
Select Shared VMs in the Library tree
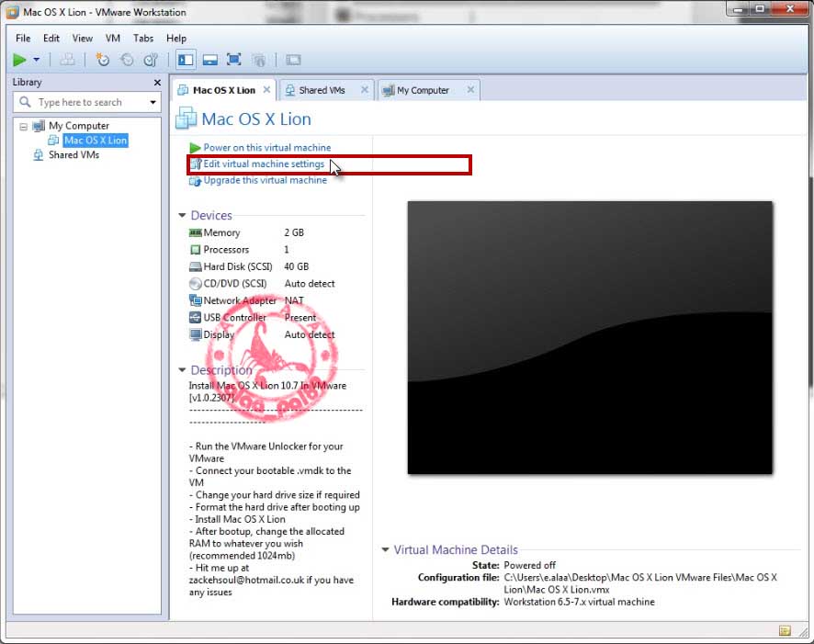click(x=73, y=154)
